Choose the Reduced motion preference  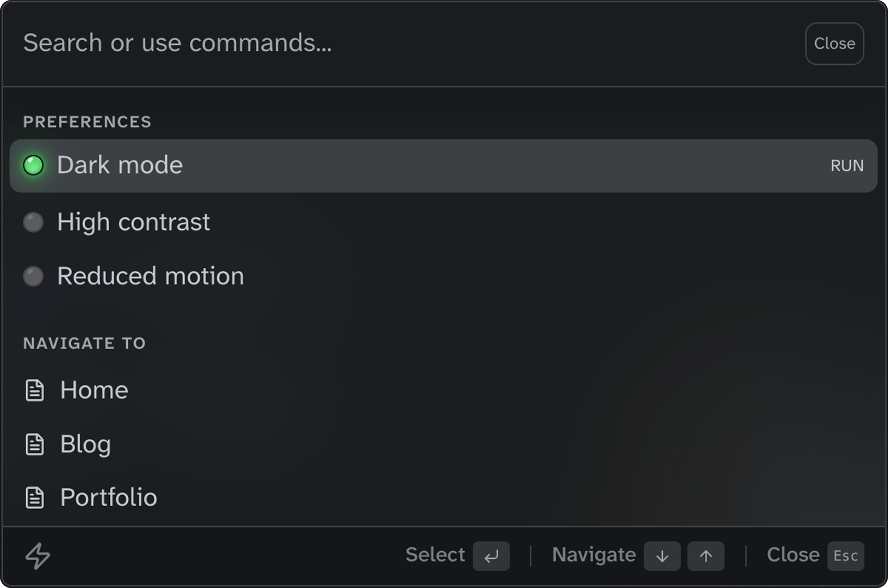tap(150, 276)
